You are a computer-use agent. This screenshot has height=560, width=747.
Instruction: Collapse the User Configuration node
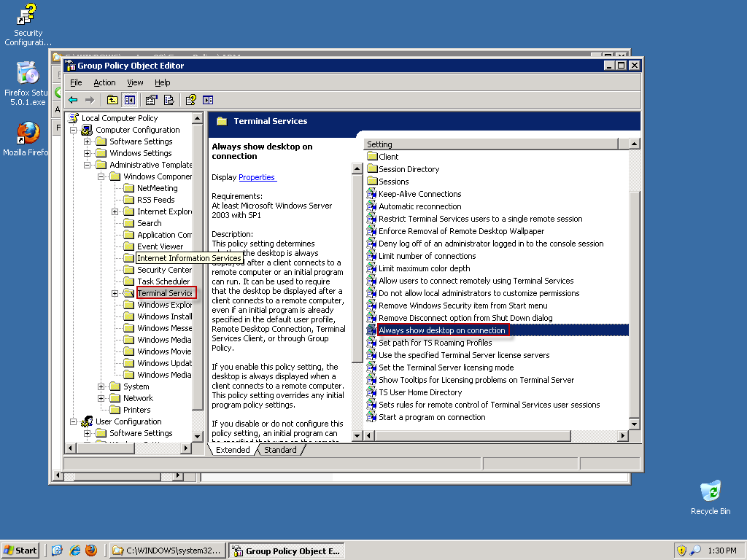point(73,422)
